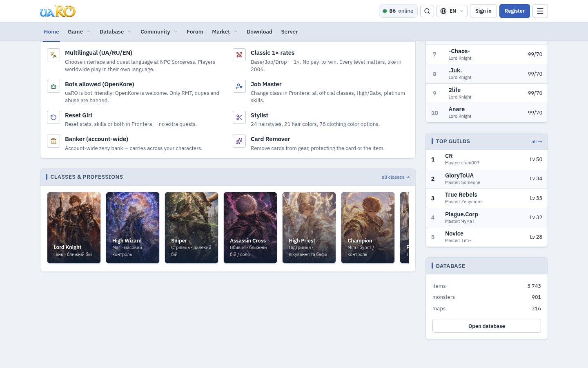Image resolution: width=588 pixels, height=368 pixels.
Task: Click the Reset Girl refresh icon
Action: (x=53, y=117)
